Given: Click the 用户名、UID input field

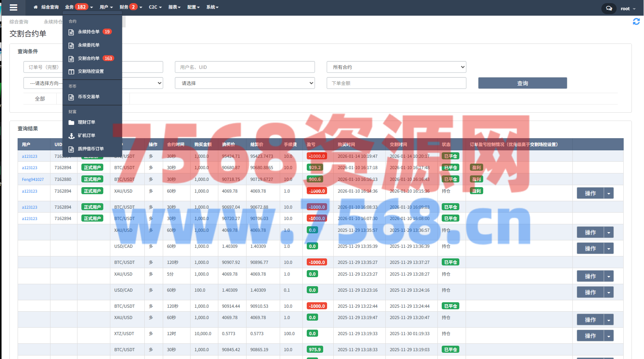Looking at the screenshot, I should pyautogui.click(x=245, y=67).
